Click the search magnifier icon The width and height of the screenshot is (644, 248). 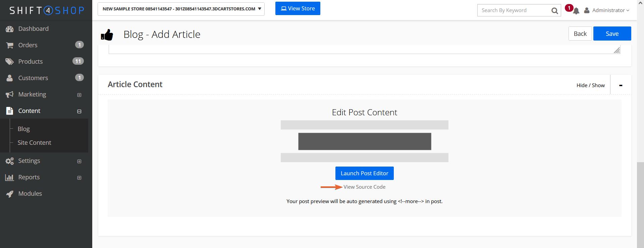tap(555, 11)
